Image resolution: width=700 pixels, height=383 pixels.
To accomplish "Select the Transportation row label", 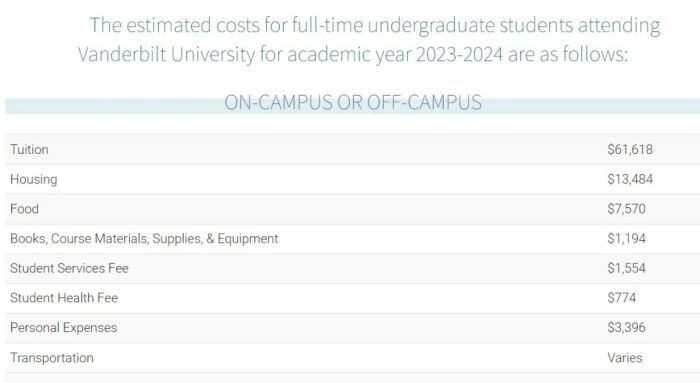I will coord(52,358).
